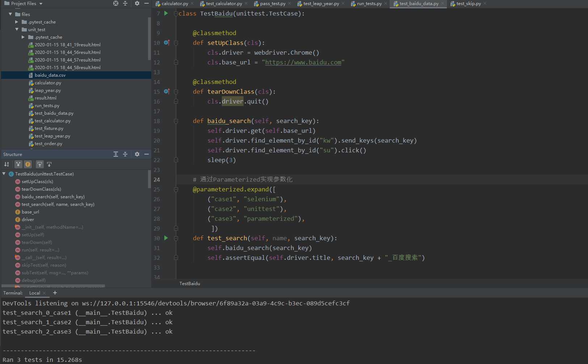Select test_search method in Structure
The width and height of the screenshot is (588, 364).
click(x=58, y=204)
